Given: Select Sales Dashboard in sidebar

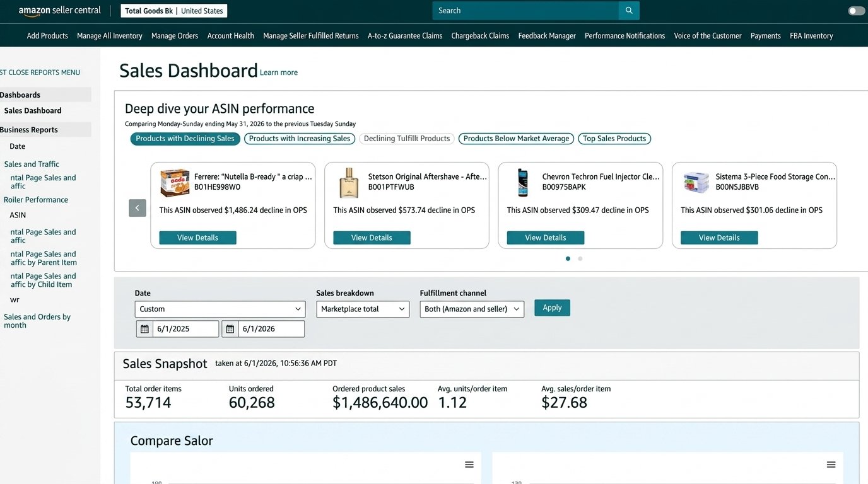Looking at the screenshot, I should point(33,111).
